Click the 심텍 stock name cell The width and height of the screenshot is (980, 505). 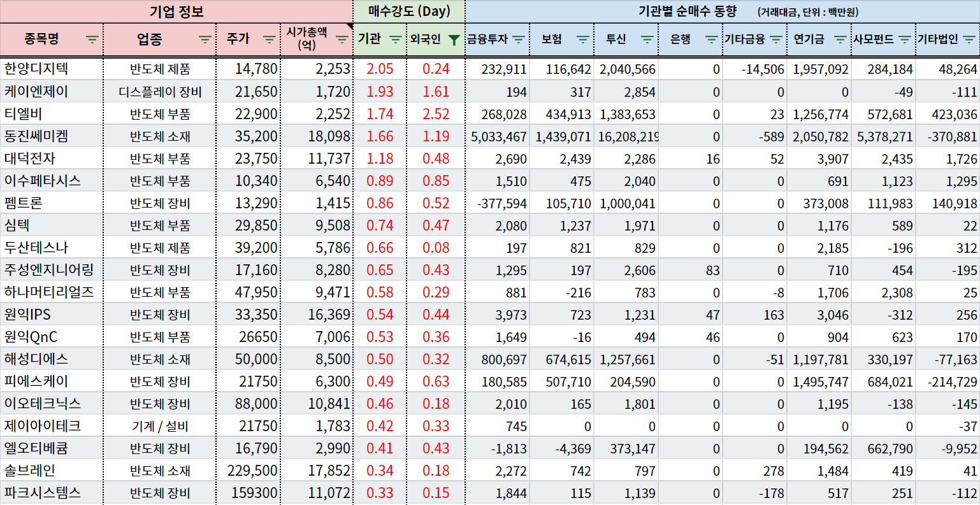(x=52, y=225)
